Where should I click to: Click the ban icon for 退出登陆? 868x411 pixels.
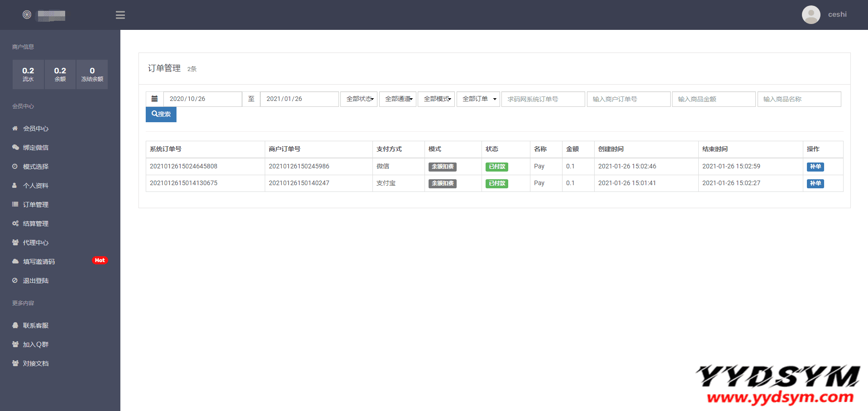pyautogui.click(x=15, y=281)
